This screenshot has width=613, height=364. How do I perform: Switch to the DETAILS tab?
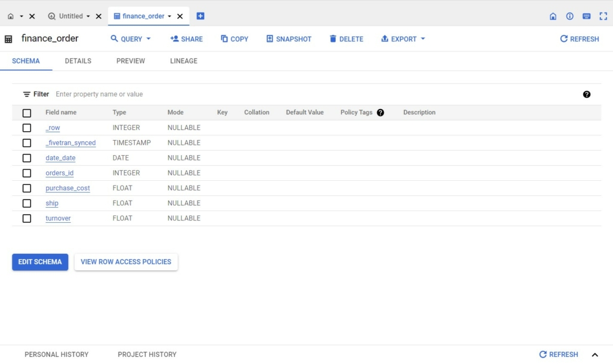78,61
